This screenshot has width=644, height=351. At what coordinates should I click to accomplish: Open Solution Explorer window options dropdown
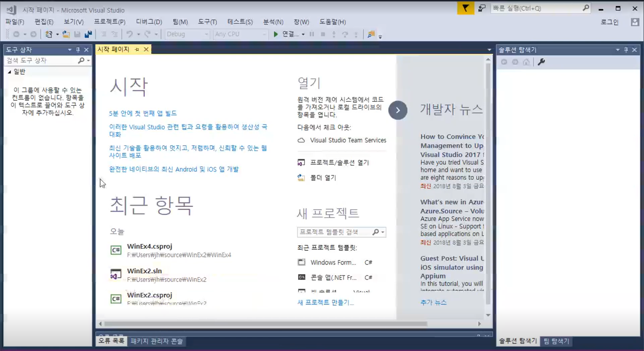click(617, 50)
